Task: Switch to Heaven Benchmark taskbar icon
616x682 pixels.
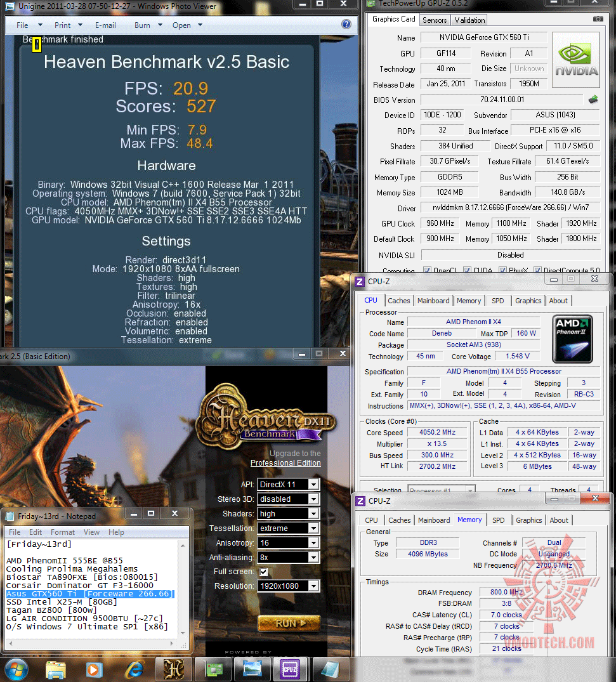Action: [173, 669]
